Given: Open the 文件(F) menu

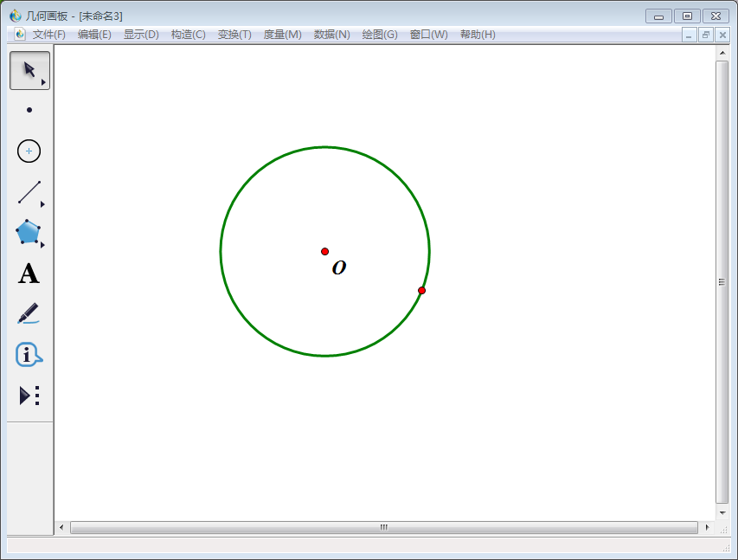Looking at the screenshot, I should tap(48, 35).
